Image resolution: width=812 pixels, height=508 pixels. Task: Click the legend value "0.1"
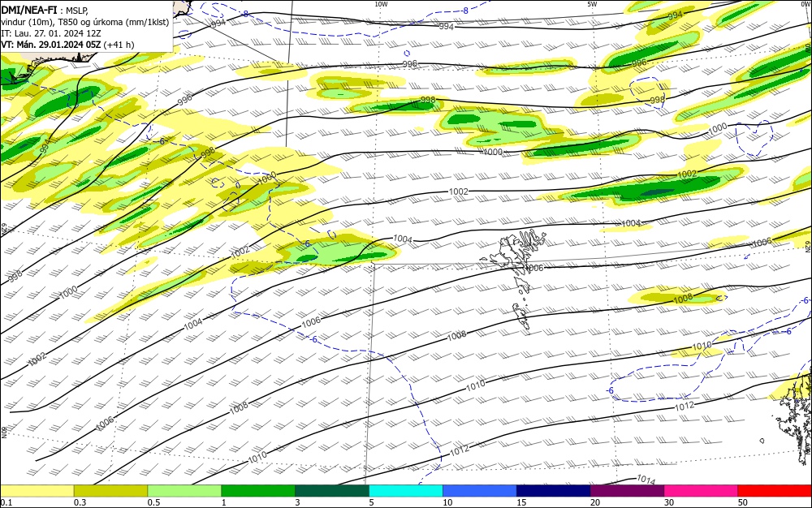tap(6, 502)
